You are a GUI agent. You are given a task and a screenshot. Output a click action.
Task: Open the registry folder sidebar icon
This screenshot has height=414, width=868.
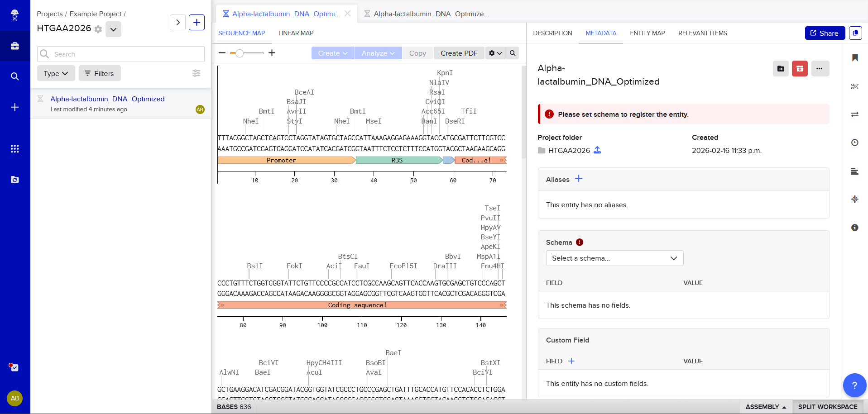coord(15,180)
